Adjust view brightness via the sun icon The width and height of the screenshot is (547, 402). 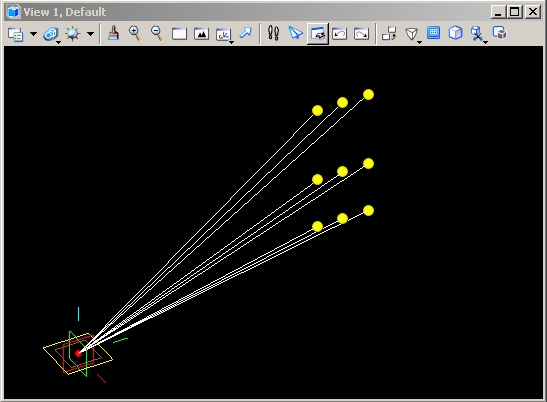pos(73,34)
